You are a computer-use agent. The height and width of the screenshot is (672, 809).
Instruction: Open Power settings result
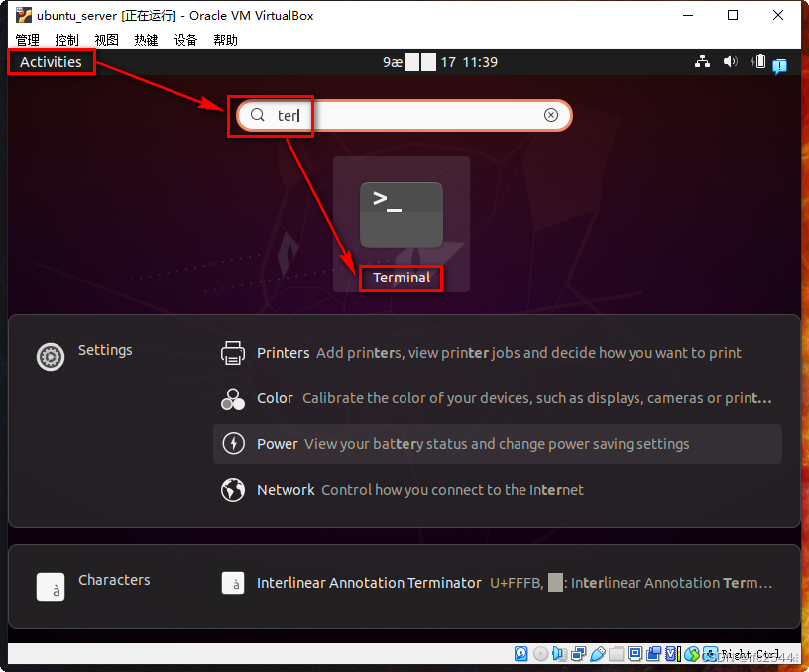click(x=498, y=444)
